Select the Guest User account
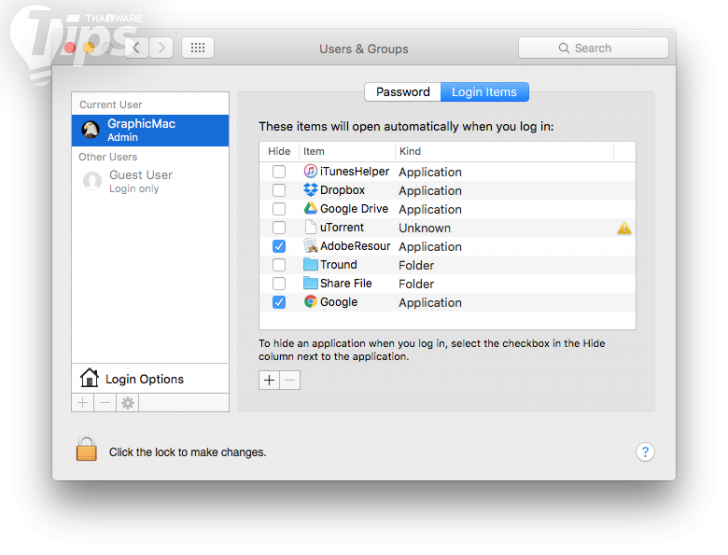This screenshot has width=728, height=555. coord(150,181)
